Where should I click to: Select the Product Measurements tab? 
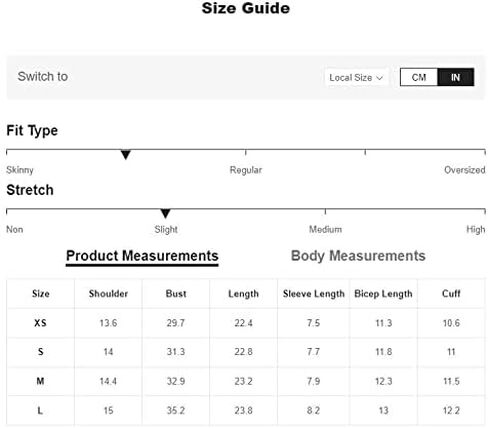point(142,256)
